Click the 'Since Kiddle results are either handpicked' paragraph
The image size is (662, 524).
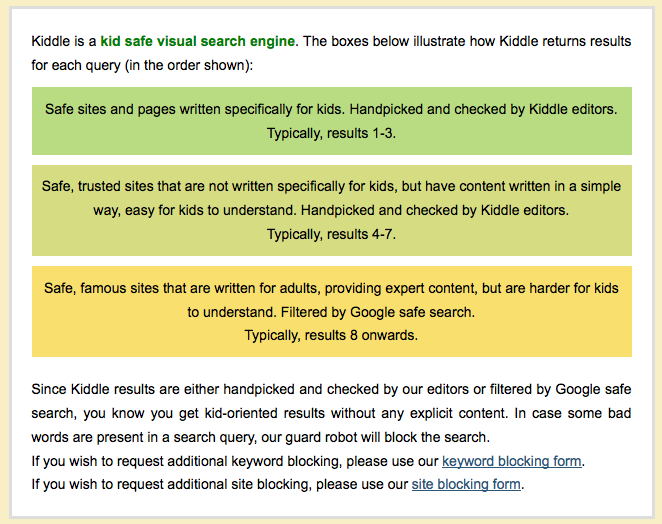(331, 413)
